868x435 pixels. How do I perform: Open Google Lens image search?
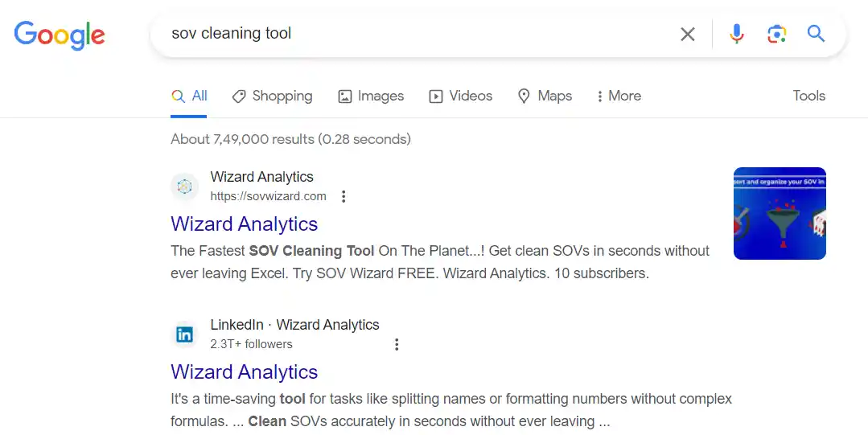[x=776, y=34]
